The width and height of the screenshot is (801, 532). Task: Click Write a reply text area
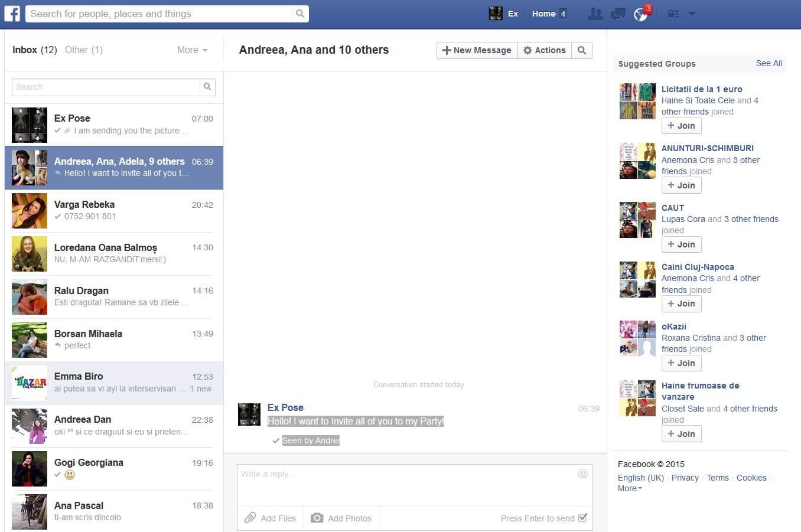[414, 485]
